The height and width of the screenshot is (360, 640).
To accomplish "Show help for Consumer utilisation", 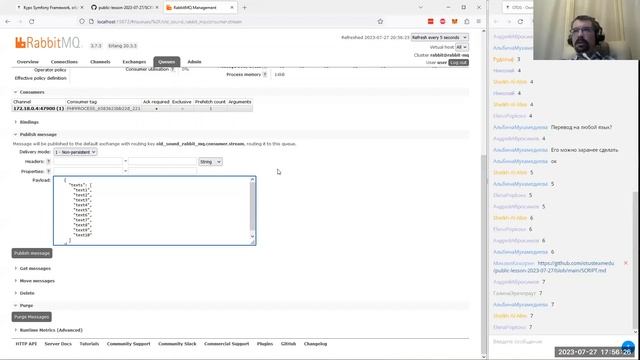I will tap(173, 69).
